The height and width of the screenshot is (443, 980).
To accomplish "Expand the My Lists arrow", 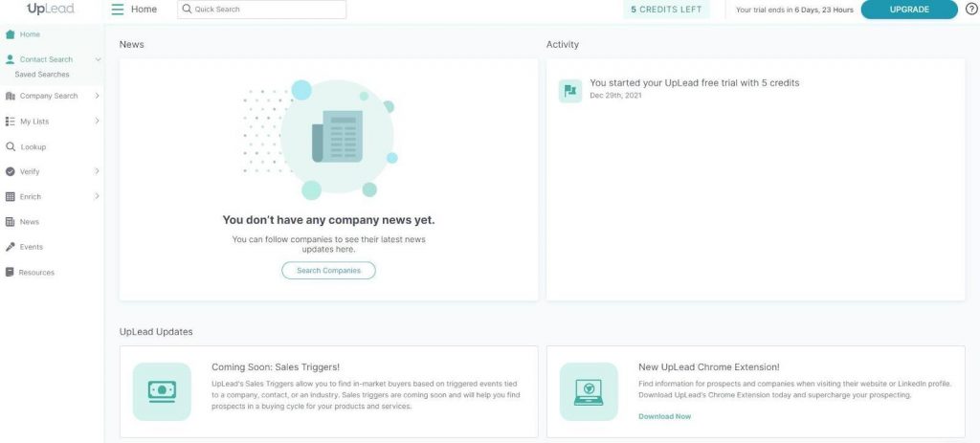I will click(97, 122).
